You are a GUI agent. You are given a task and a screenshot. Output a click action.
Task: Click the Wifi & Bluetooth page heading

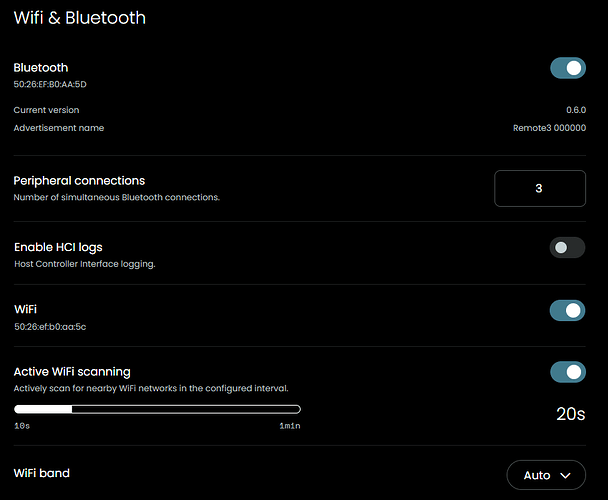(79, 18)
